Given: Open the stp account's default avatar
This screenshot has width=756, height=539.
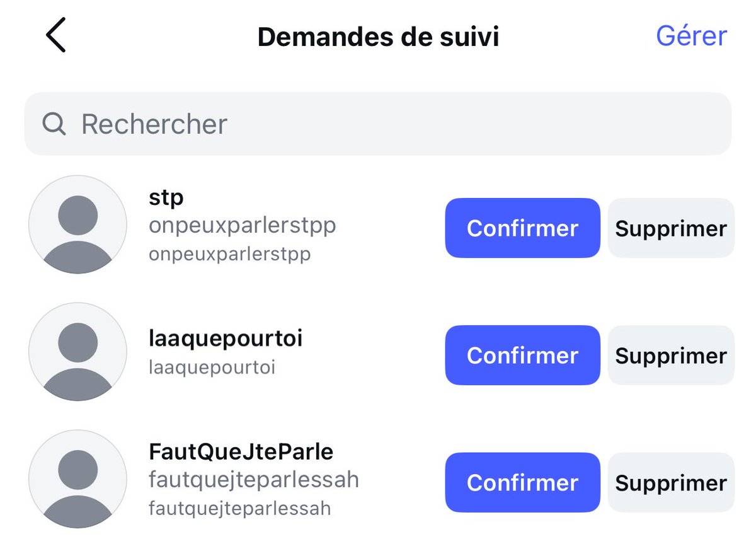Looking at the screenshot, I should pos(78,224).
